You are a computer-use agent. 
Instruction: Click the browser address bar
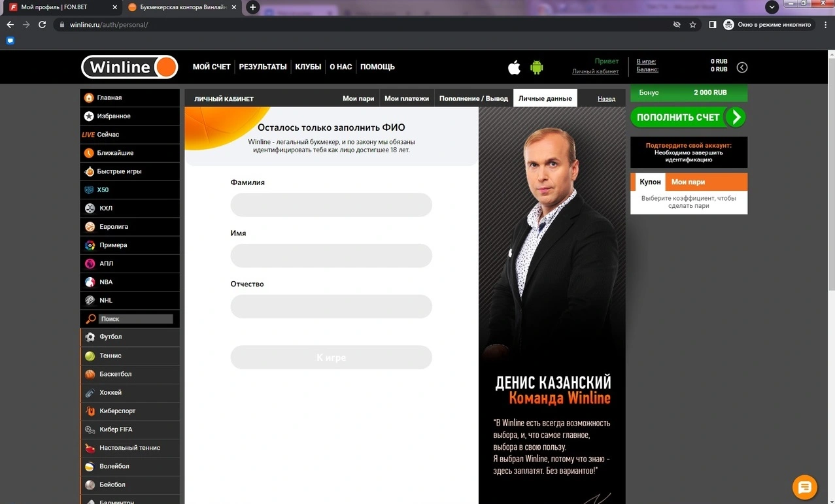point(366,25)
